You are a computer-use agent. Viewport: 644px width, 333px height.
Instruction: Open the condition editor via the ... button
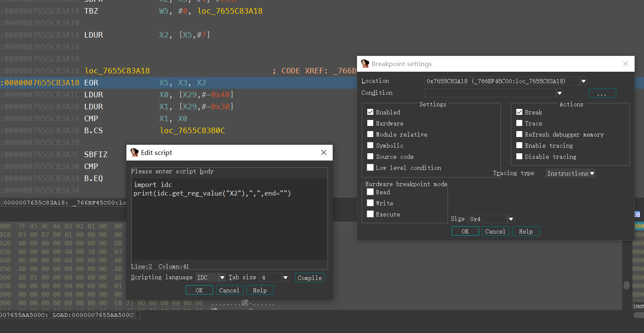[x=602, y=93]
